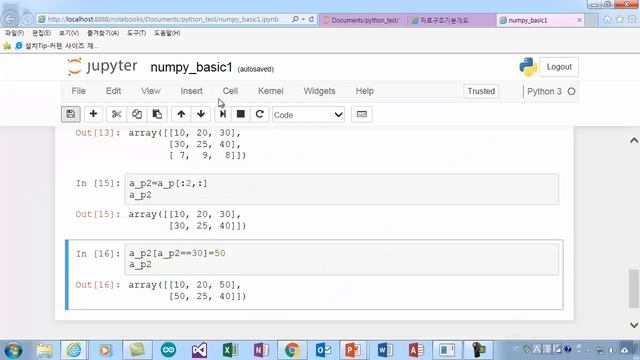Open the browser home icon
Screen dimensions: 640x360
click(x=607, y=20)
